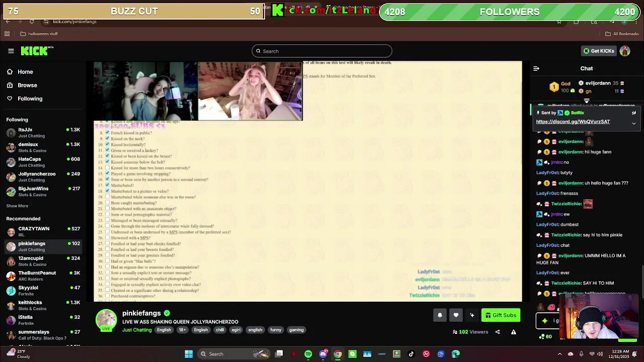Click the notification bell for pinkiefangs
This screenshot has width=644, height=362.
pos(440,315)
